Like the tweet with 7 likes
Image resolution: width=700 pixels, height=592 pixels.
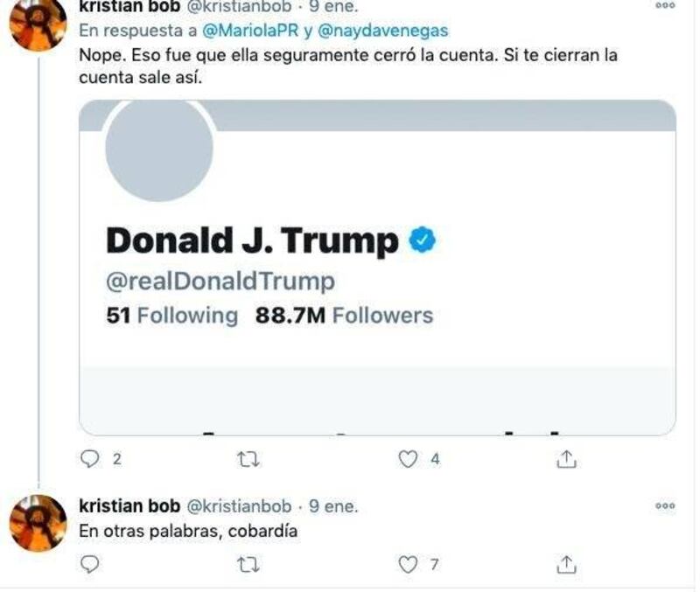pyautogui.click(x=408, y=565)
